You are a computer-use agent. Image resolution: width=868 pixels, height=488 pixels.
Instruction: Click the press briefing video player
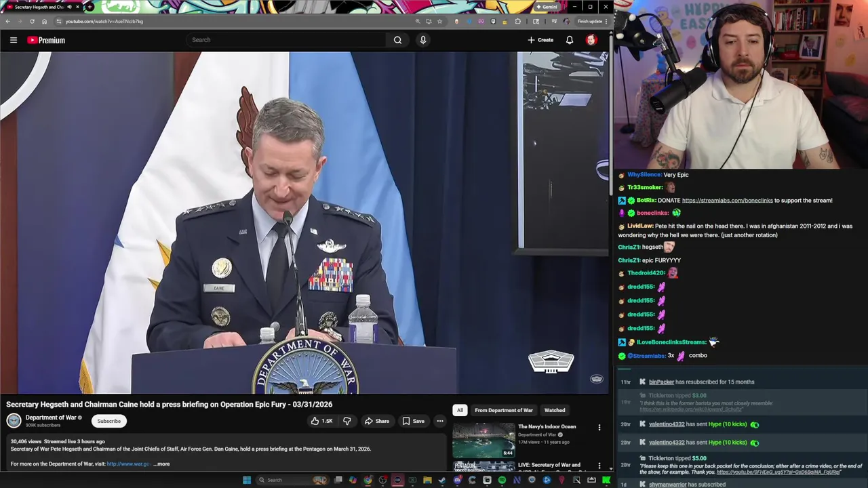pyautogui.click(x=304, y=222)
